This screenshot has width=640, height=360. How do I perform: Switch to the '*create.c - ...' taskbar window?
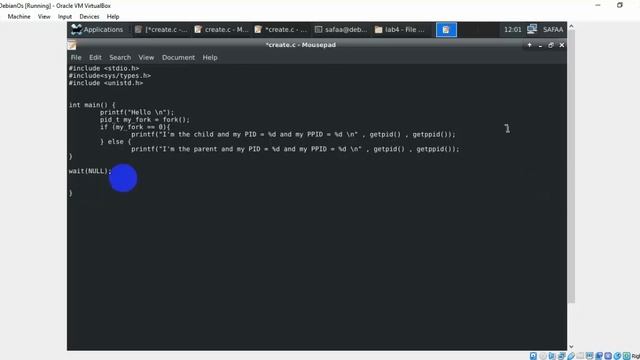(281, 29)
